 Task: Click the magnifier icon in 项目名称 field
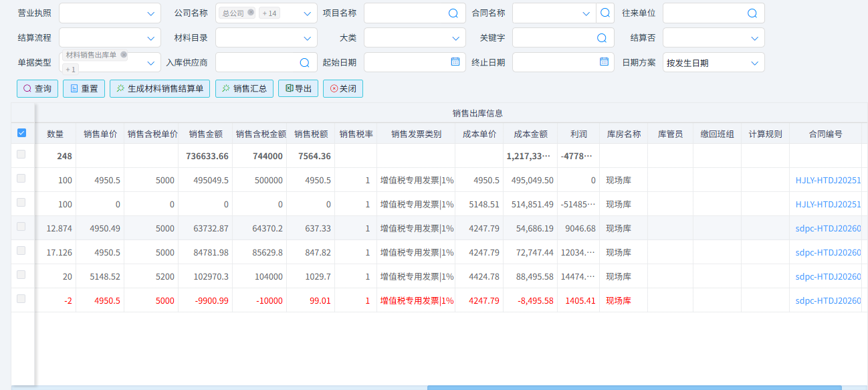(453, 13)
